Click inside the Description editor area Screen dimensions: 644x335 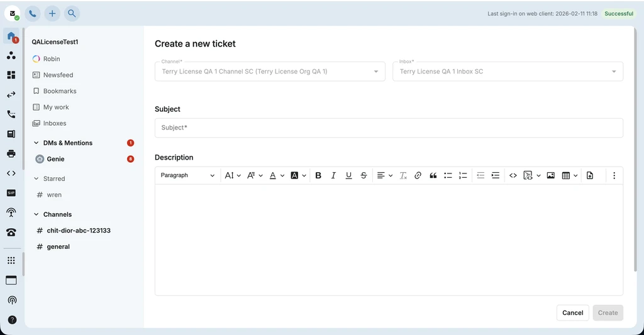pos(389,239)
